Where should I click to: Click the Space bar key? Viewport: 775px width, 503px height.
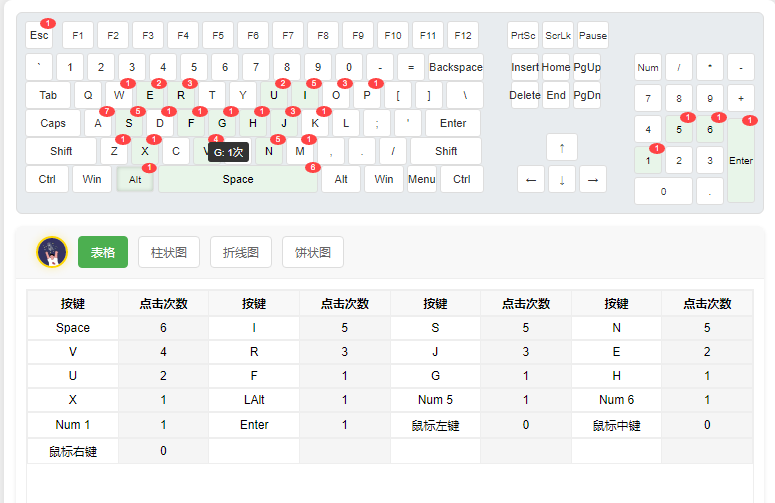coord(238,179)
